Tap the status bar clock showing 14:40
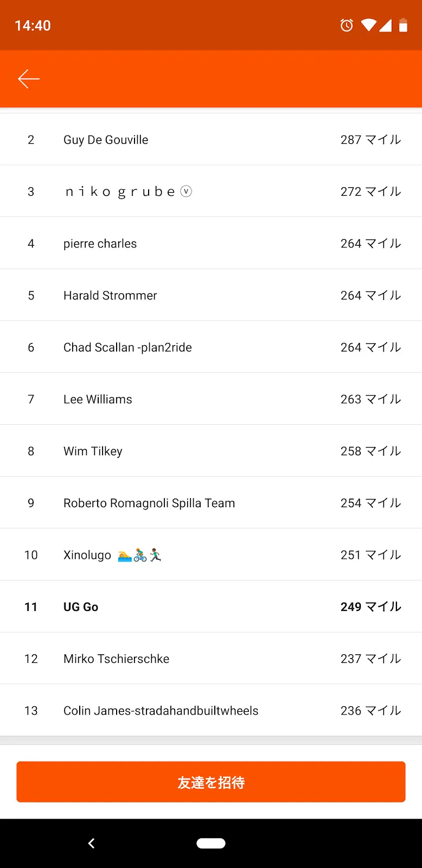 33,25
